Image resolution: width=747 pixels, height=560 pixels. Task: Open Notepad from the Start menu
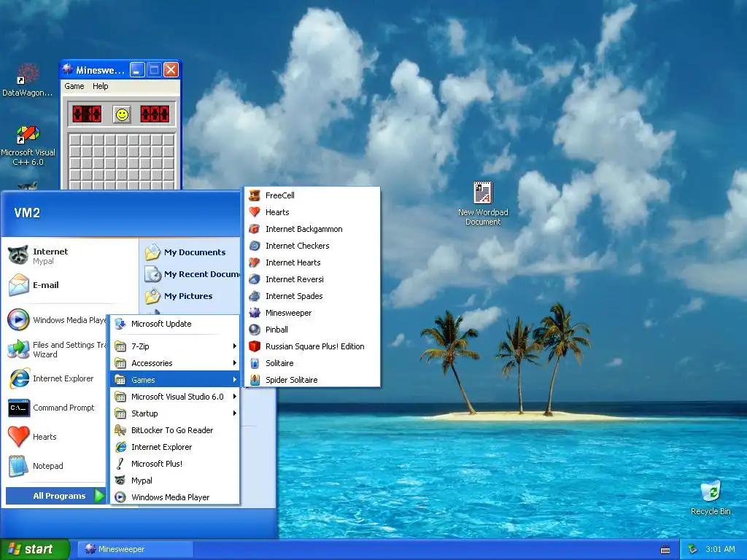tap(56, 466)
